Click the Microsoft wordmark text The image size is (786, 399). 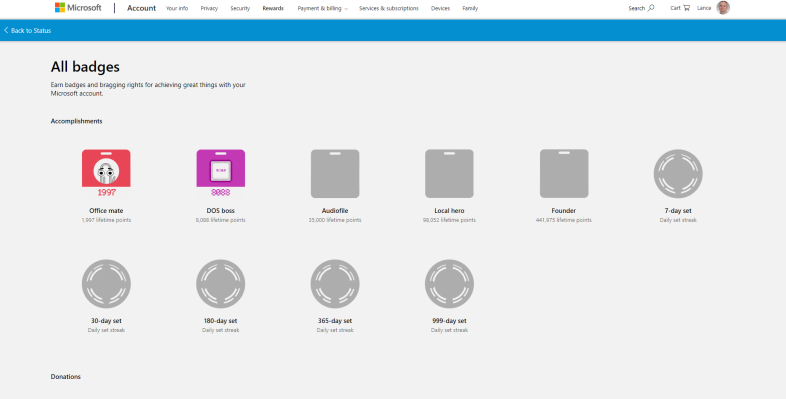click(x=84, y=8)
